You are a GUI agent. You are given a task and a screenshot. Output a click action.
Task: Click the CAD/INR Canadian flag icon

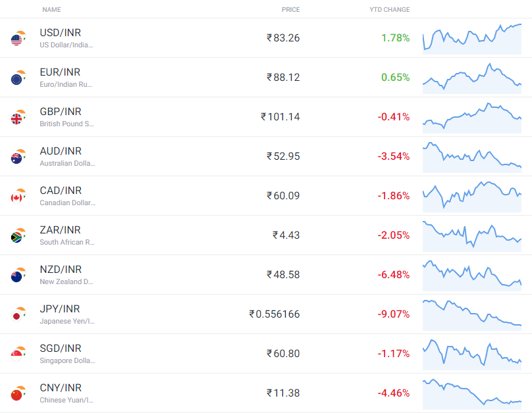coord(16,197)
